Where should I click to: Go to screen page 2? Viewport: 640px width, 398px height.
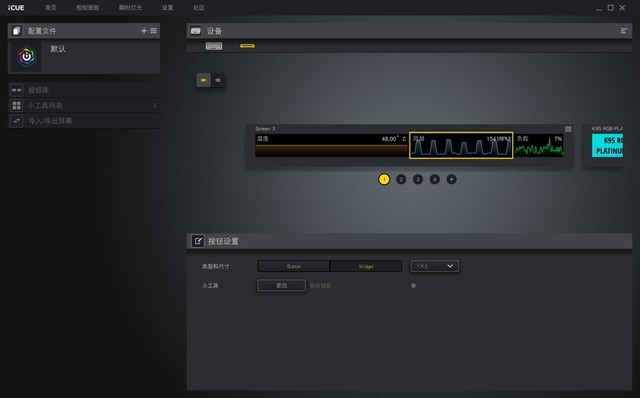click(401, 179)
